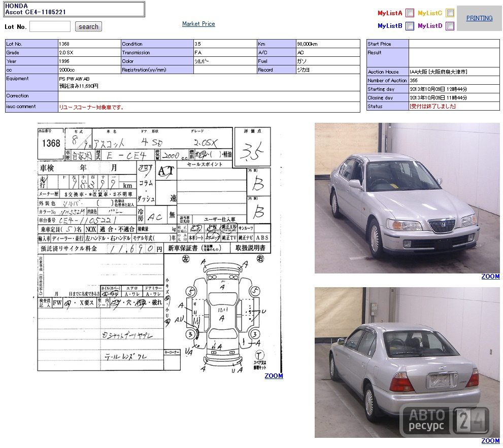The width and height of the screenshot is (503, 448).
Task: Select Number of Auction value 366
Action: [414, 81]
